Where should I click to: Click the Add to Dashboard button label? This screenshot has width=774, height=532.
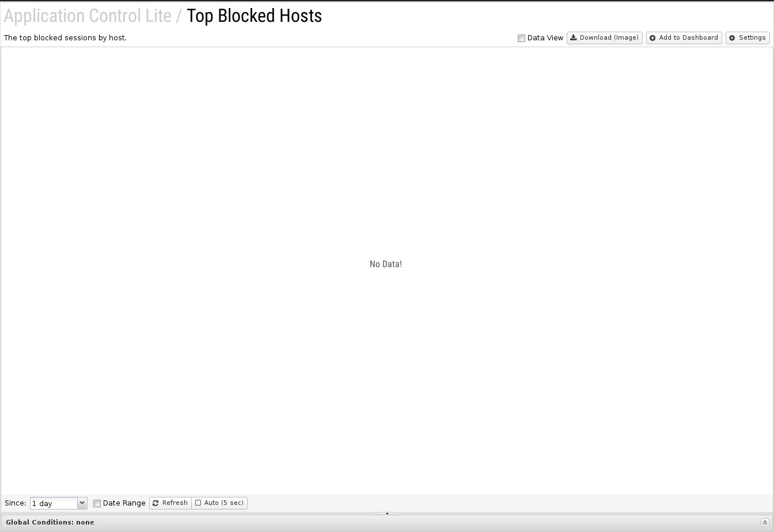pos(688,38)
